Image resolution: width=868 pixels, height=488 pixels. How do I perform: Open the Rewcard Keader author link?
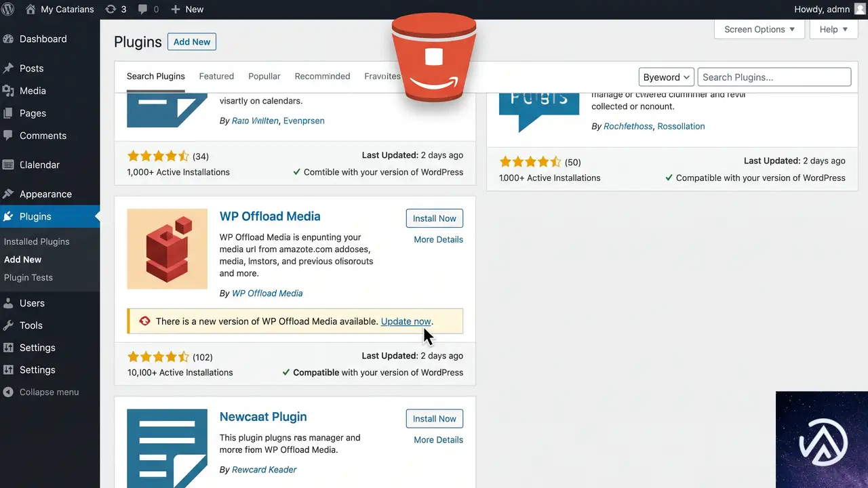[264, 470]
